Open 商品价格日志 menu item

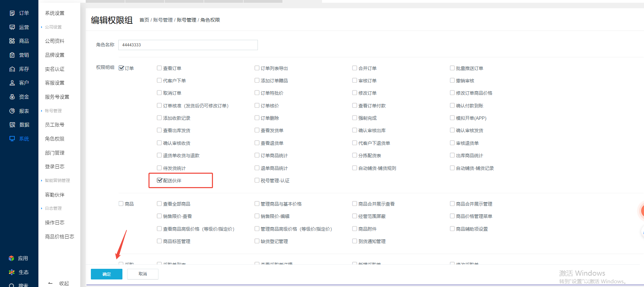60,237
